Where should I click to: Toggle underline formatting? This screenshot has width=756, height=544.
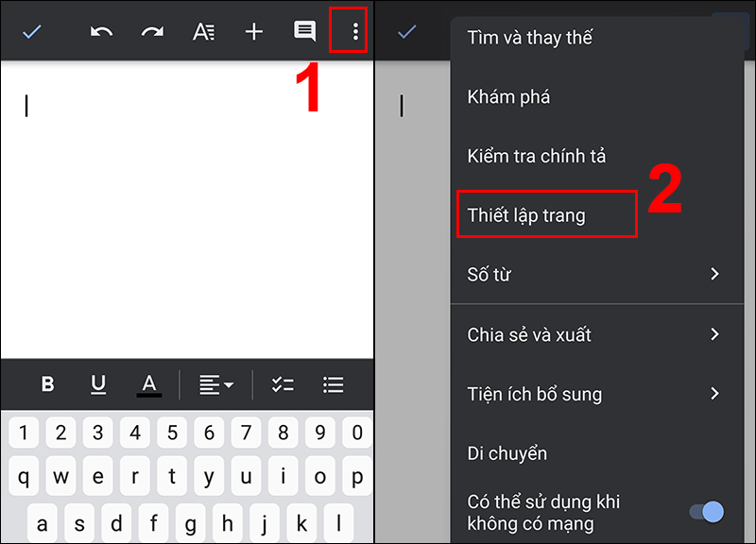(98, 384)
